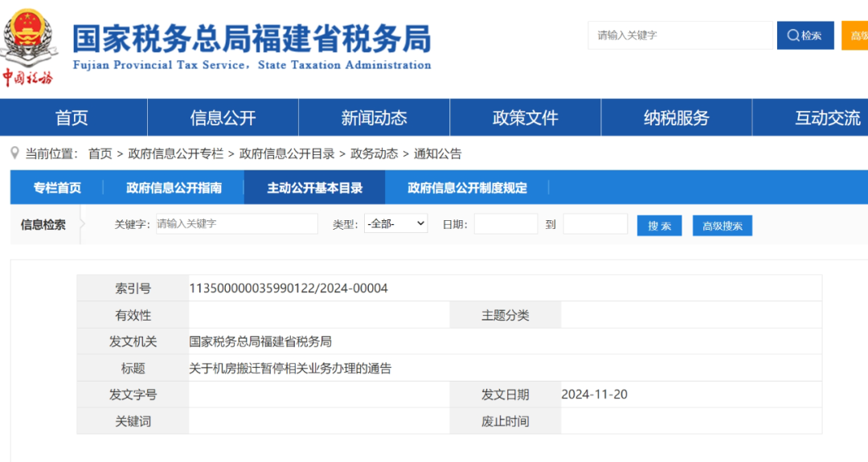Click the issue date 2024-11-20

click(x=594, y=395)
